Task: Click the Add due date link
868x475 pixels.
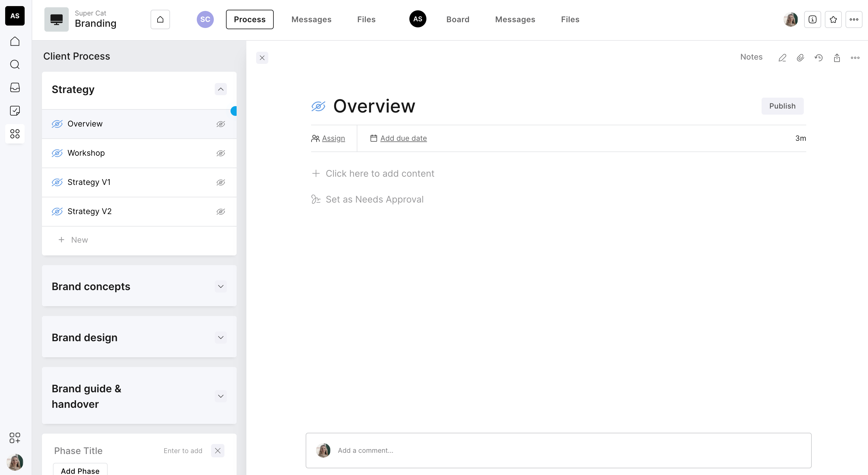Action: click(x=403, y=138)
